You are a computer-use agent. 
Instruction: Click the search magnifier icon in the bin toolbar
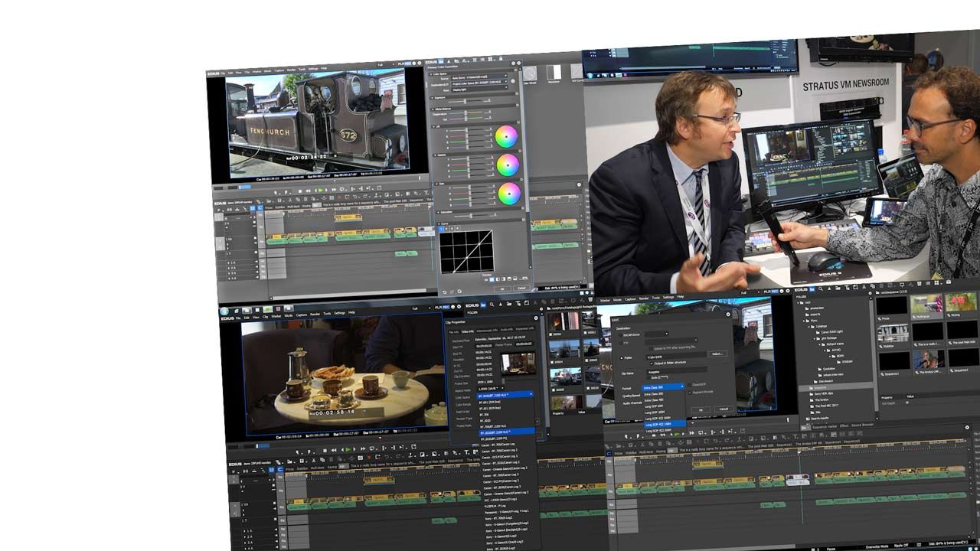(821, 289)
